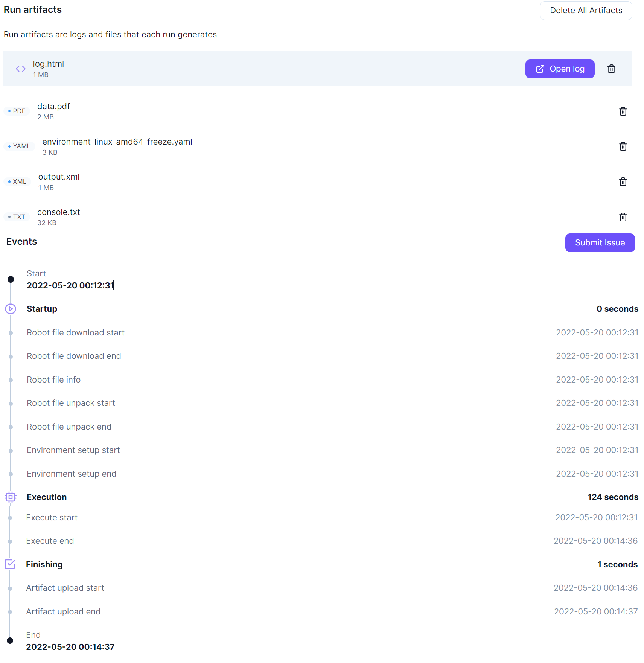Submit an issue for this run
This screenshot has width=644, height=663.
600,243
